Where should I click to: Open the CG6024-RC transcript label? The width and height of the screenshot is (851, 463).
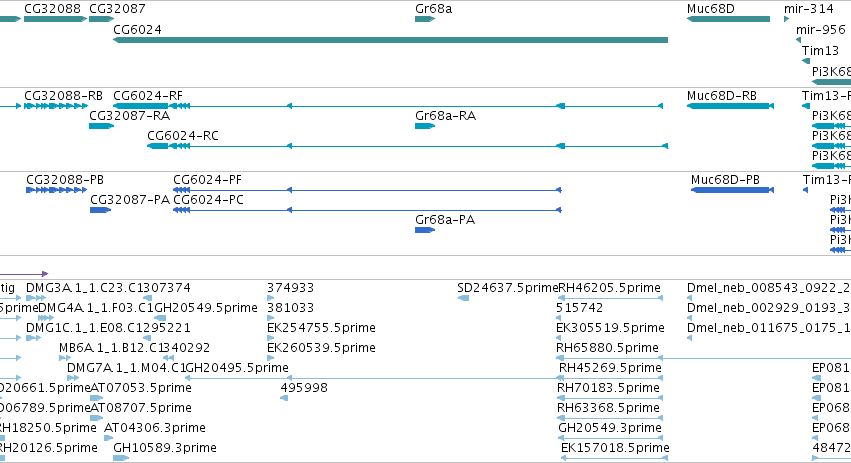pyautogui.click(x=183, y=136)
